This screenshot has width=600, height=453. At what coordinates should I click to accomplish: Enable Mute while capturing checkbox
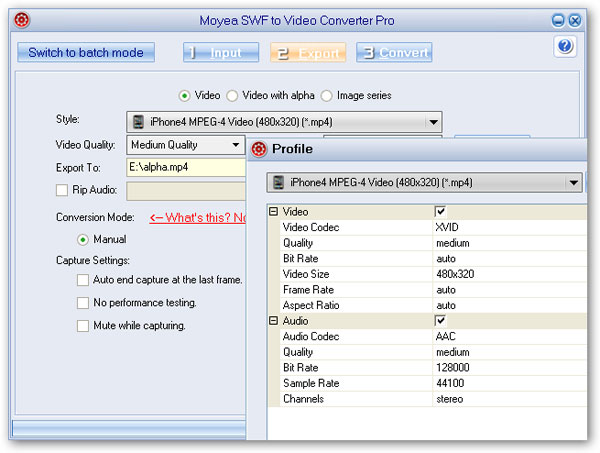83,326
